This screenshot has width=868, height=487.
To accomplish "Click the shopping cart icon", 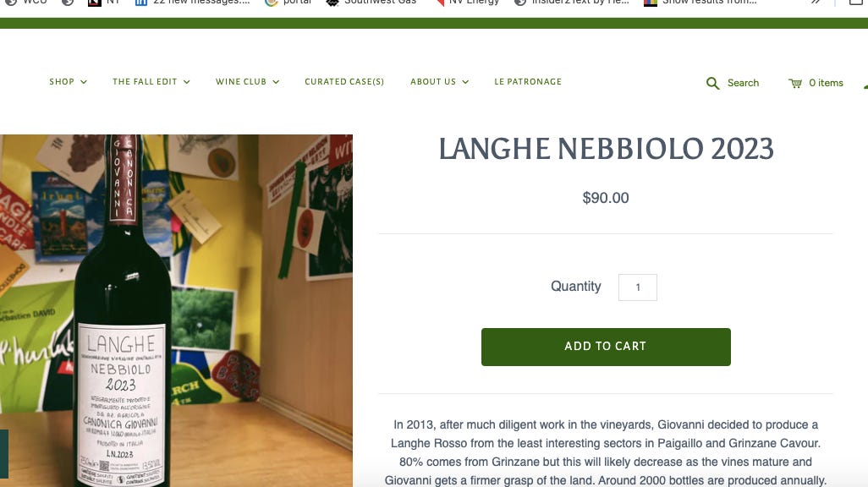I will click(x=795, y=84).
